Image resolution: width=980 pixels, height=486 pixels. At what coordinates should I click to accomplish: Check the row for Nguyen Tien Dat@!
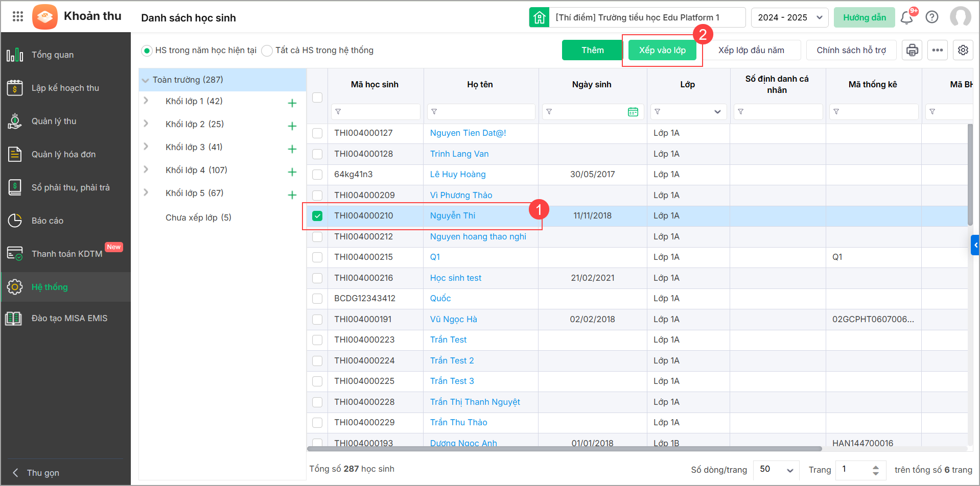click(317, 133)
